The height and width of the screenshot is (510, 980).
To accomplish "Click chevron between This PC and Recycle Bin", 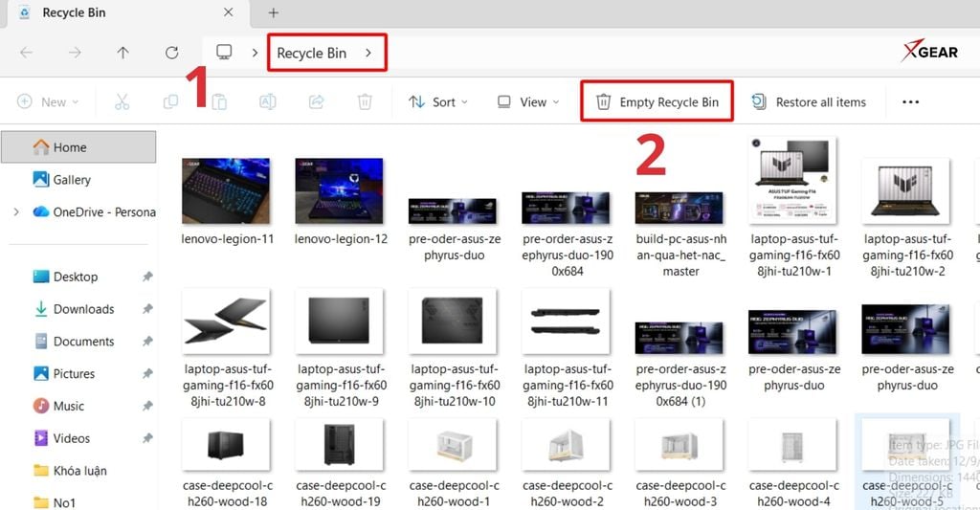I will [x=255, y=53].
